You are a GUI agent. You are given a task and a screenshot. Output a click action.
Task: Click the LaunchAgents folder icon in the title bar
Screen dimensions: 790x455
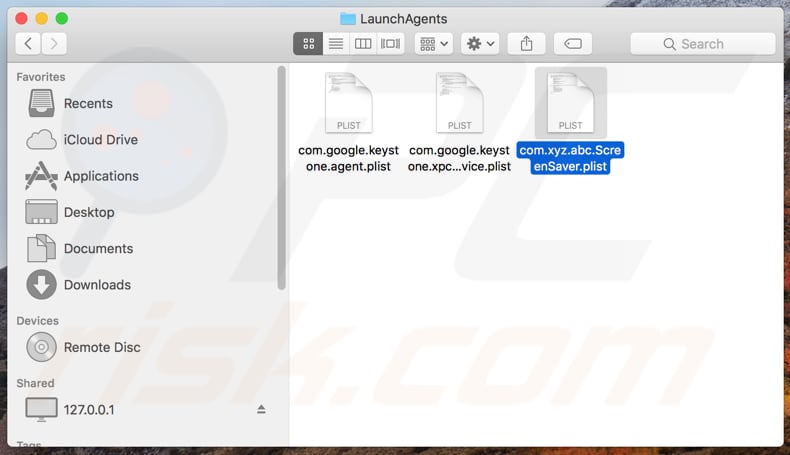click(348, 19)
